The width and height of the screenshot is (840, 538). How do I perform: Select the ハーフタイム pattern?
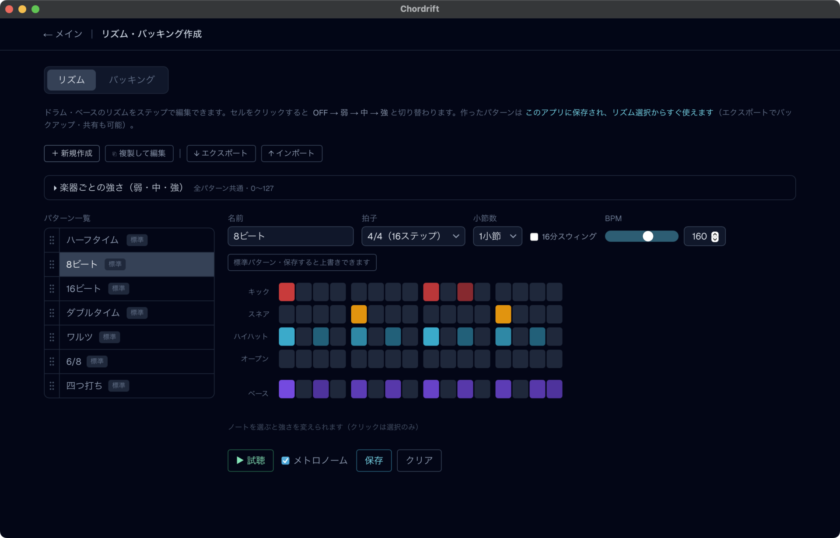(x=137, y=240)
